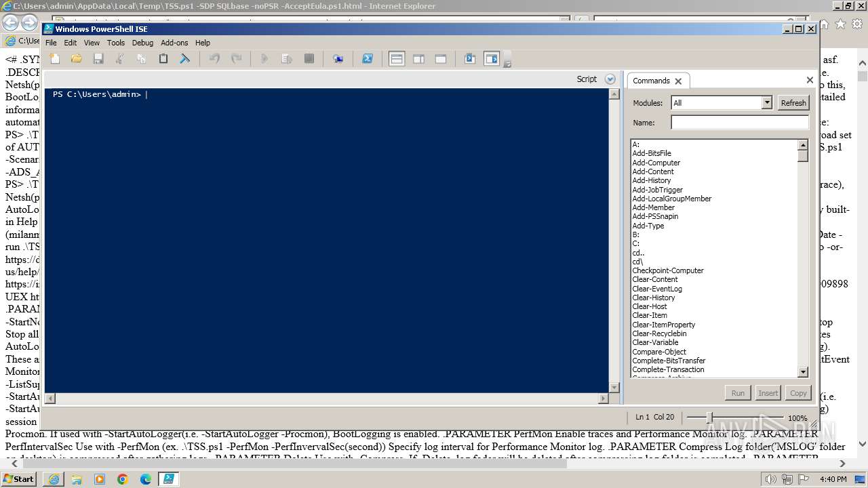Click New Remote PowerShell Tab icon

(x=338, y=59)
